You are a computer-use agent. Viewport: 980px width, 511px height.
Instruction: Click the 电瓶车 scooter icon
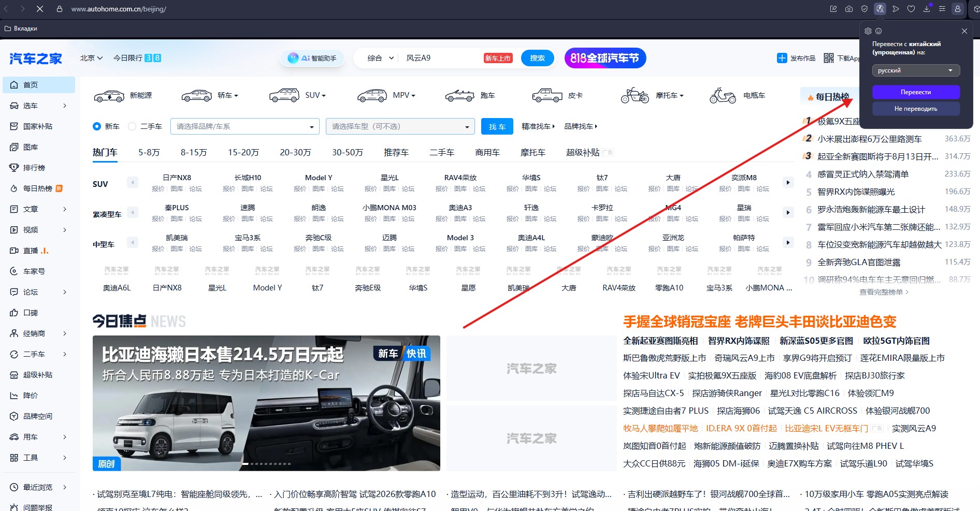pyautogui.click(x=723, y=96)
